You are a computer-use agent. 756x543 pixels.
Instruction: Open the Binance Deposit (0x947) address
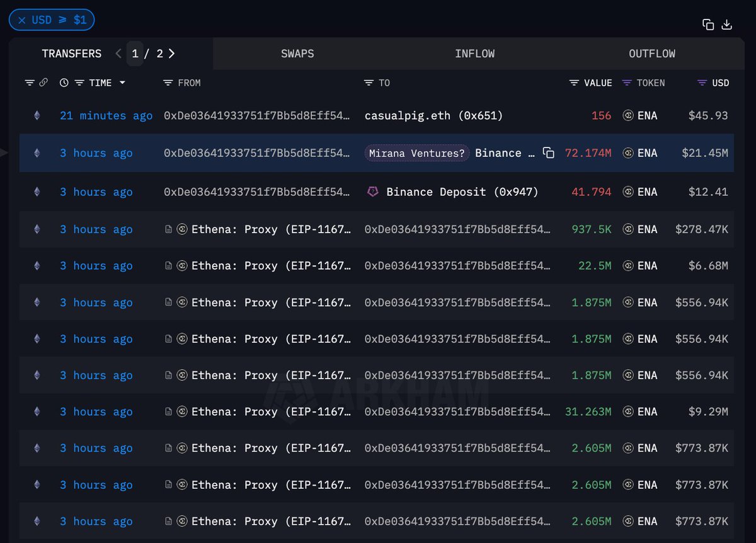[x=462, y=191]
